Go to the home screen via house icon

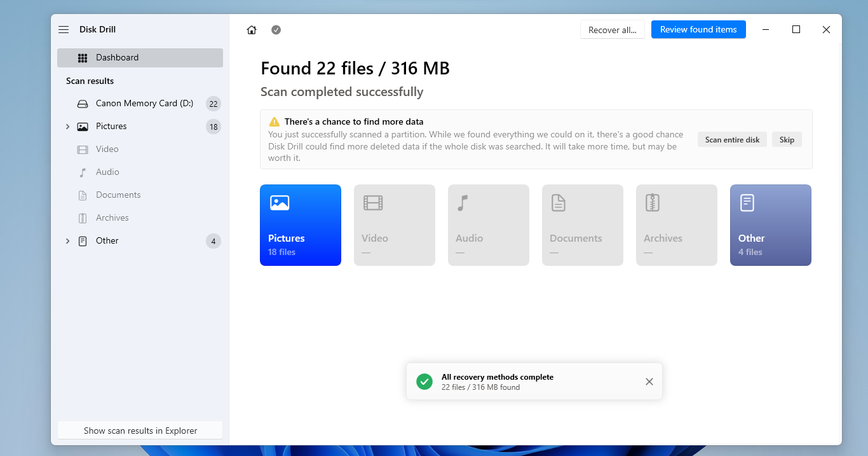252,30
